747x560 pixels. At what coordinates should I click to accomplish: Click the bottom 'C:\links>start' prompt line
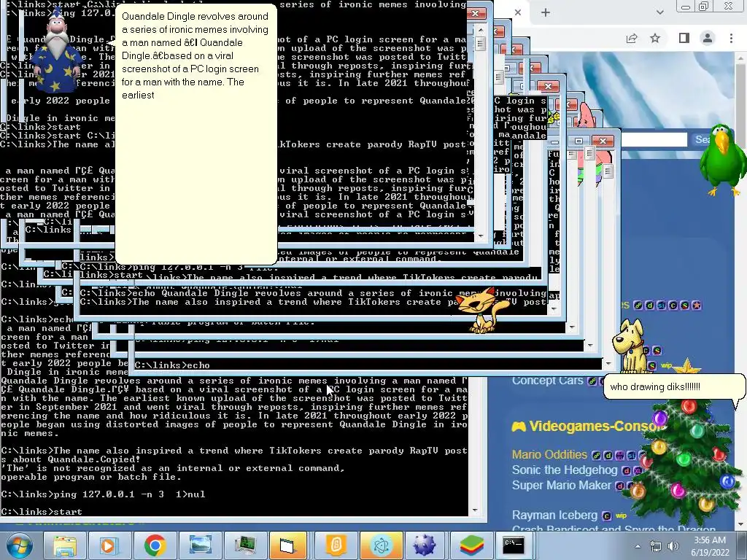[42, 512]
